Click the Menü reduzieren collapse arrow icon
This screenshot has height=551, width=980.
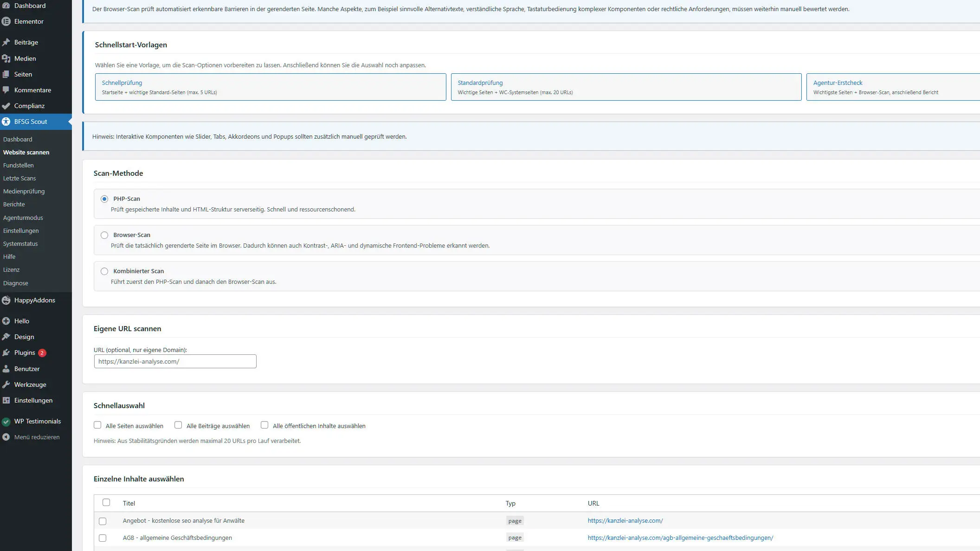coord(6,437)
